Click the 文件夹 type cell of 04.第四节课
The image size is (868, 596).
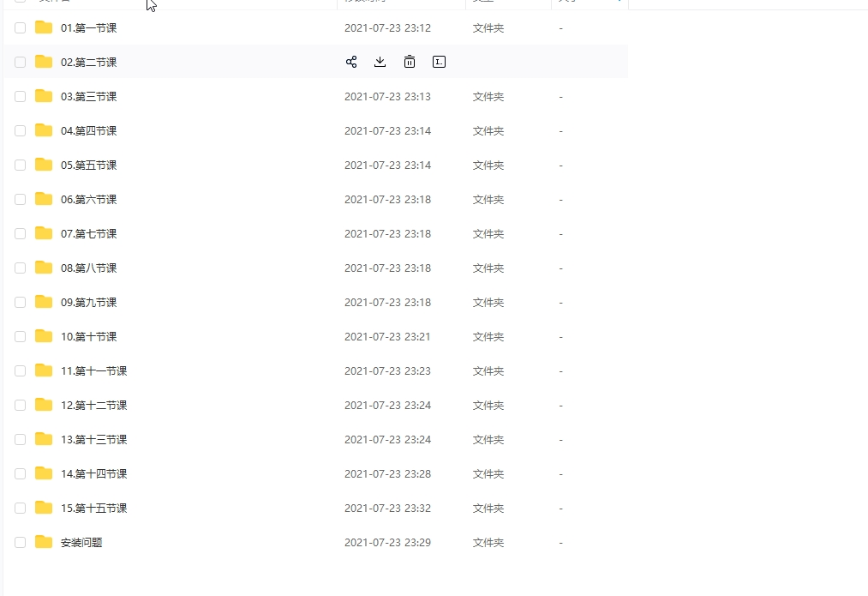tap(488, 131)
